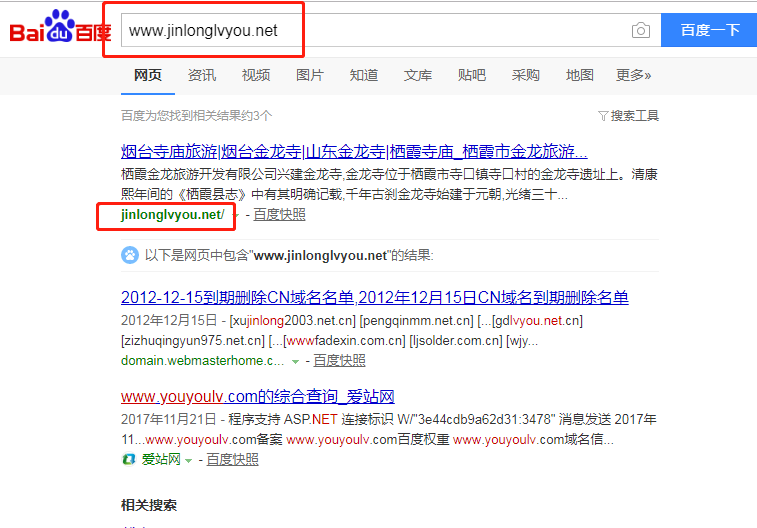
Task: Click the search input field
Action: pyautogui.click(x=374, y=30)
